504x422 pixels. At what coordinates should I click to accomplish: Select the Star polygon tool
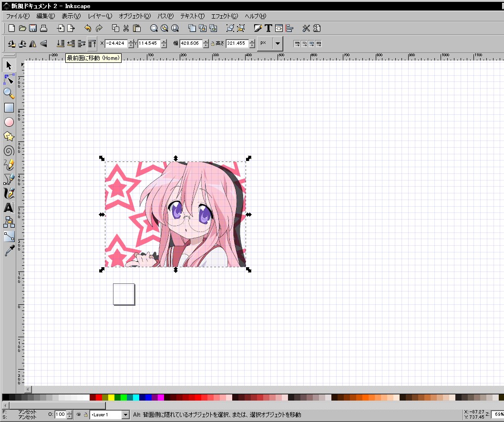click(x=9, y=137)
